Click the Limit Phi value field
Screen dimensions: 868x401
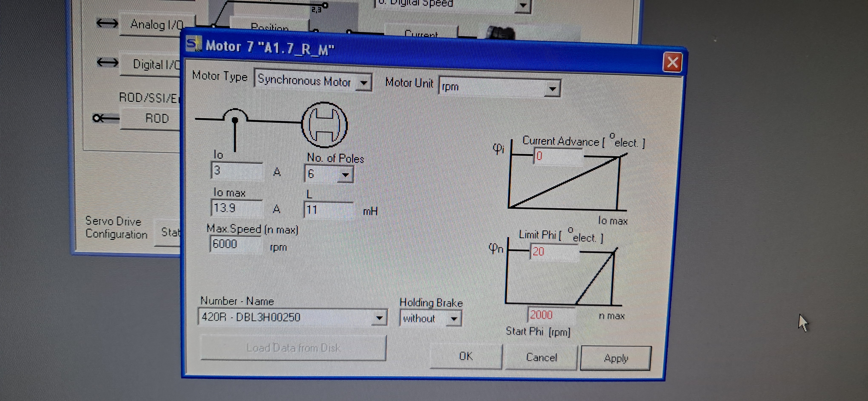click(554, 251)
